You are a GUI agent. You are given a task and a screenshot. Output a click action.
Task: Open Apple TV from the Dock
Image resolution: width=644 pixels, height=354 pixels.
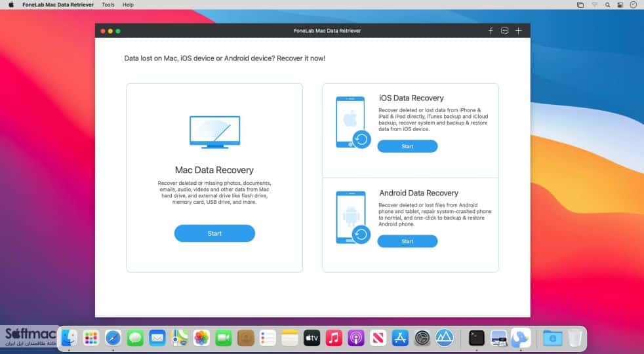coord(312,338)
